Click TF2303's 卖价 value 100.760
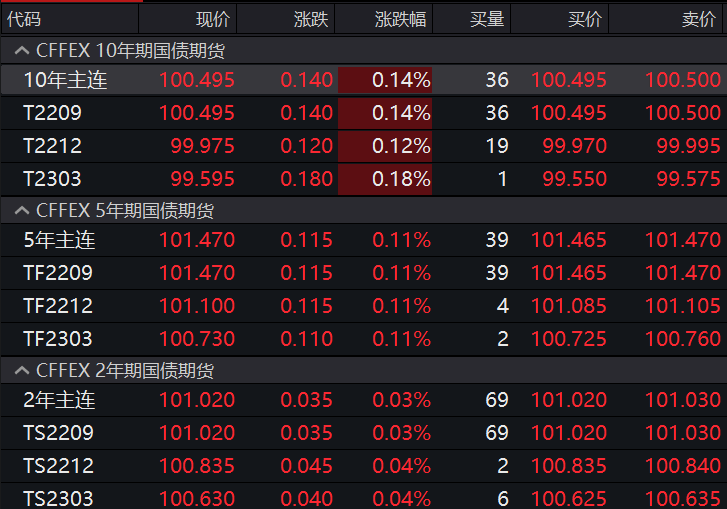The image size is (727, 509). [682, 339]
